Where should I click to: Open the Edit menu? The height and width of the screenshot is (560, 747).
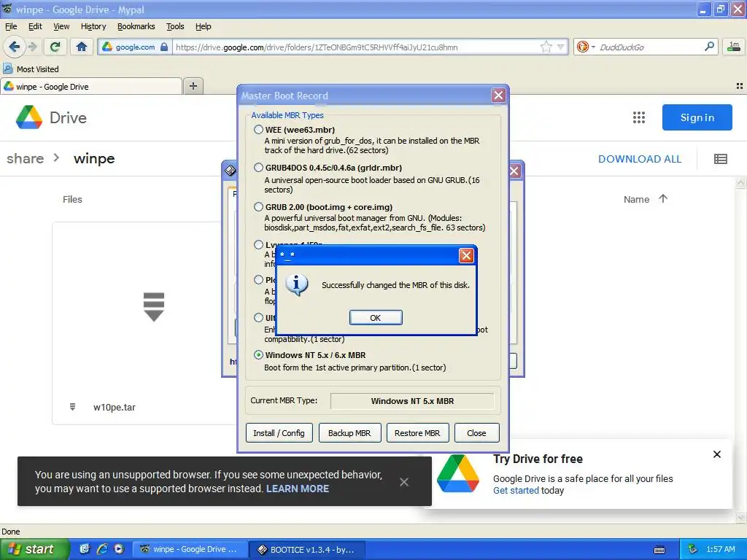[x=35, y=26]
